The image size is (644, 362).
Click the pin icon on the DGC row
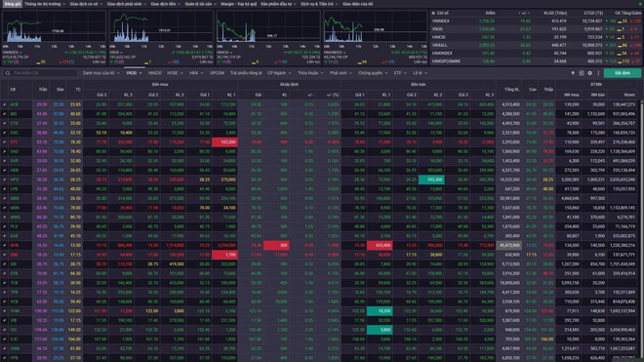tap(5, 133)
